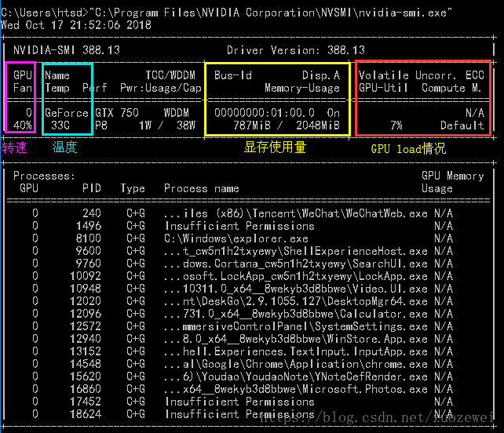Select the temperature value 33C
Screen dimensions: 504x433
pyautogui.click(x=60, y=126)
